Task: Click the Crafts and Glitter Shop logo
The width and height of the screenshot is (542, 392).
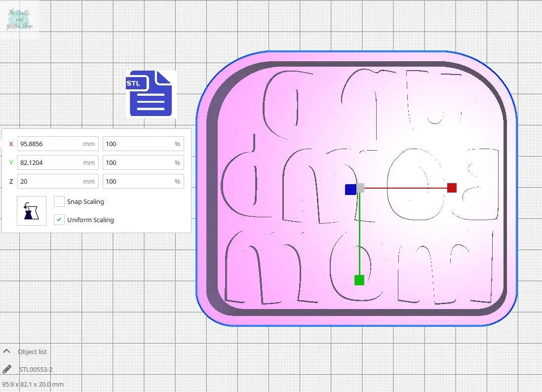Action: pyautogui.click(x=20, y=20)
